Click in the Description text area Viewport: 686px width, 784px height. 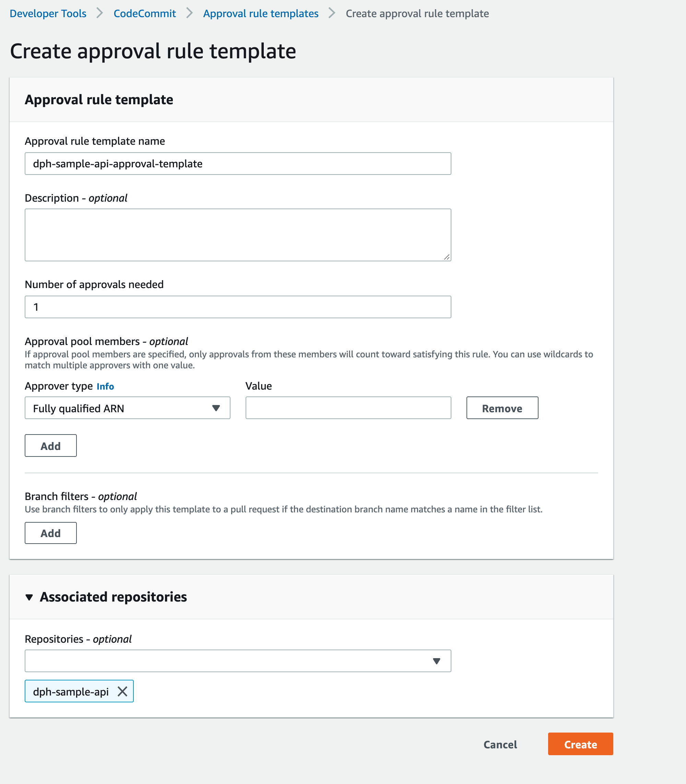(x=237, y=234)
